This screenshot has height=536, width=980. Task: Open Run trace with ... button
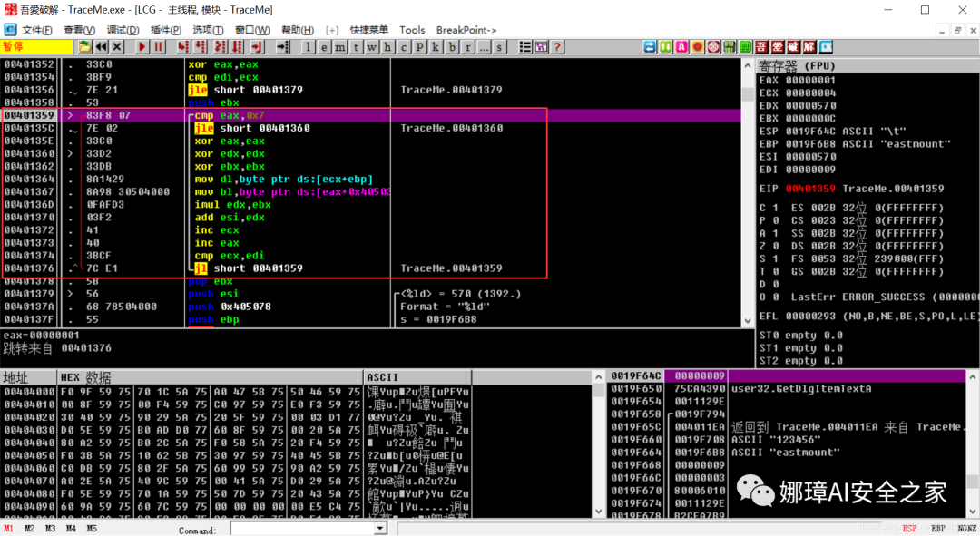coord(483,47)
